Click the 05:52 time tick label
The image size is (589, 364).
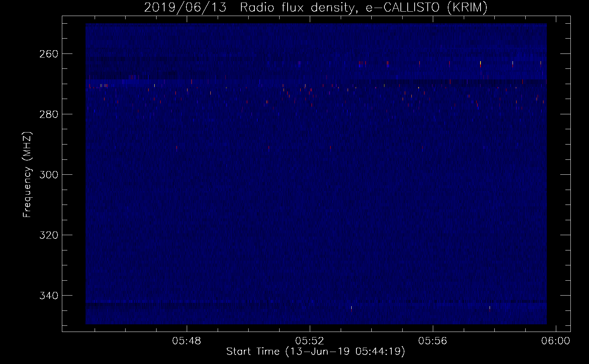310,341
